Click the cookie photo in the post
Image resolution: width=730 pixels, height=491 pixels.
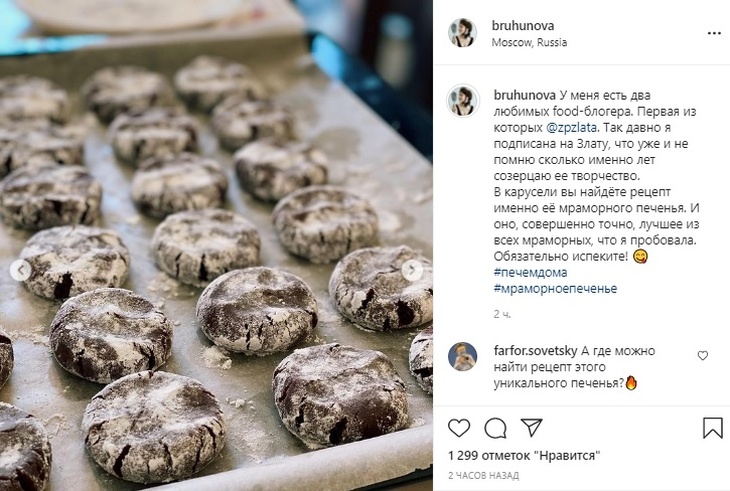(x=216, y=245)
